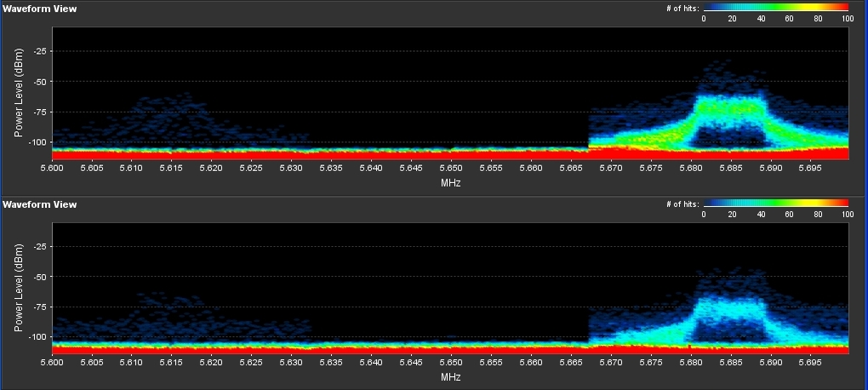The width and height of the screenshot is (868, 390).
Task: Click the bottom Waveform View panel title
Action: 39,204
